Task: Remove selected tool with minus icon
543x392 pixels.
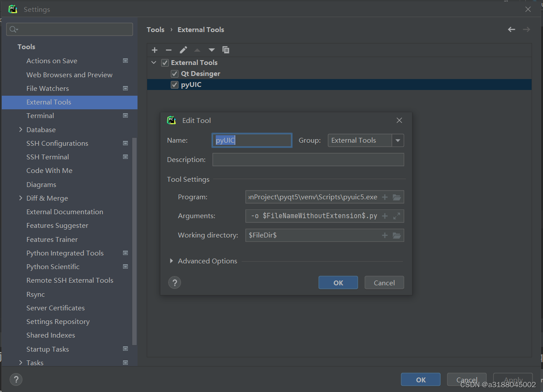Action: [x=169, y=50]
